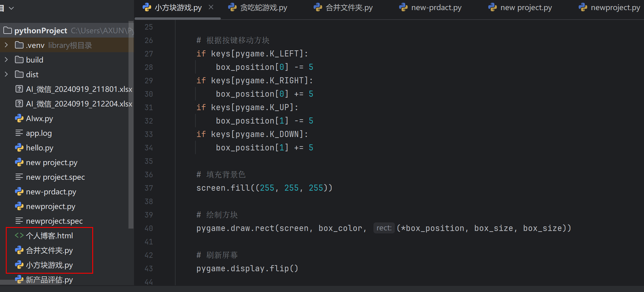
Task: Click the line 'if keys[pygame.K_LEFT]:'
Action: (253, 54)
